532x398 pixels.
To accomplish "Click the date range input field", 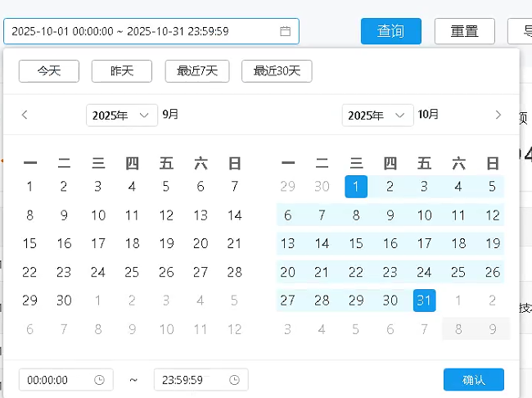I will (151, 31).
